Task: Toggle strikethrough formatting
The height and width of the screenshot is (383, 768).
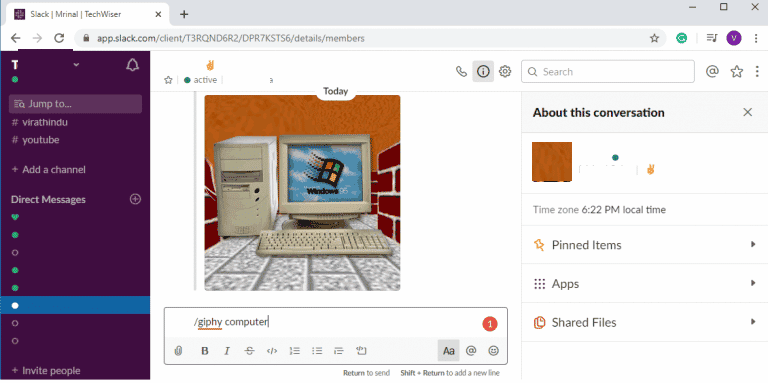Action: (x=249, y=351)
